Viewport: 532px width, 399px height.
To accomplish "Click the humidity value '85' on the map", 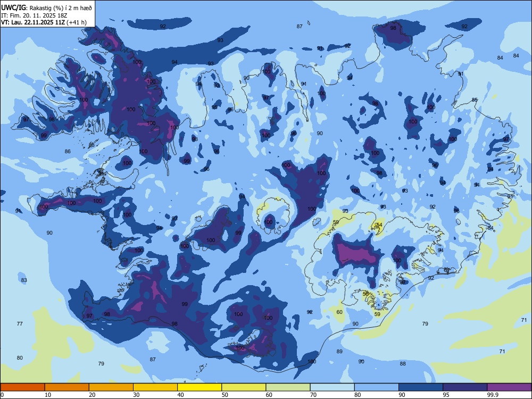I will 475,100.
